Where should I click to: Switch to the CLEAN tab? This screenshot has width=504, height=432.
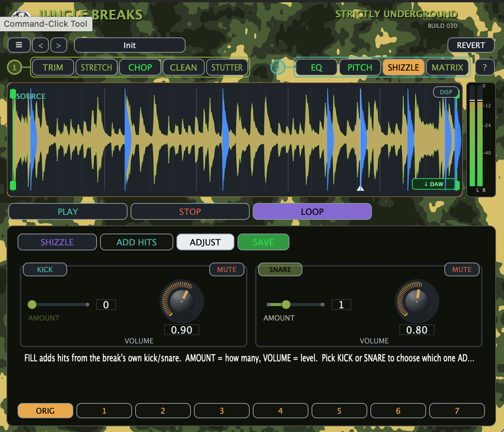coord(184,67)
